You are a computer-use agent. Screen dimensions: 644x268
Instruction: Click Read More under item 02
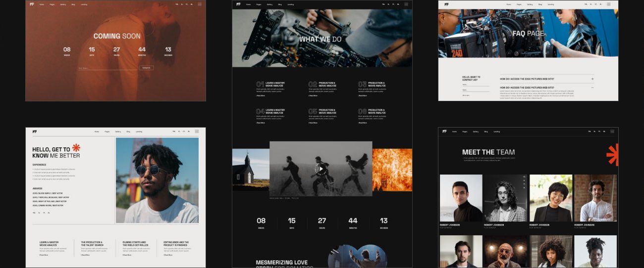pos(313,95)
